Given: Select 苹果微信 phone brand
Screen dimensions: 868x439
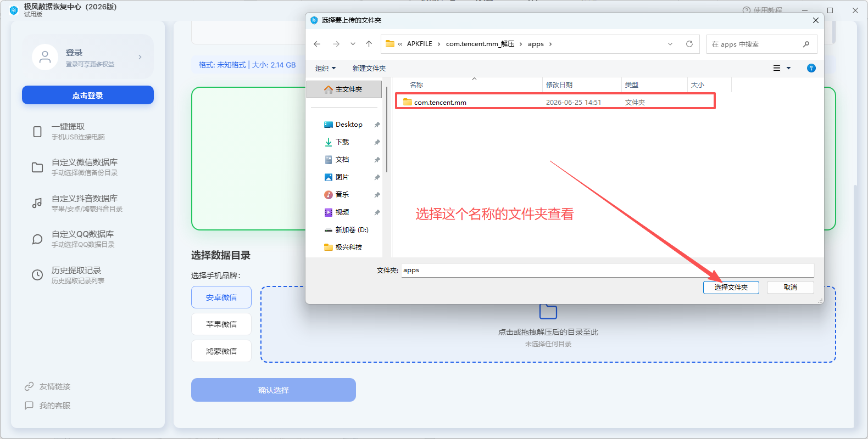Looking at the screenshot, I should [221, 324].
